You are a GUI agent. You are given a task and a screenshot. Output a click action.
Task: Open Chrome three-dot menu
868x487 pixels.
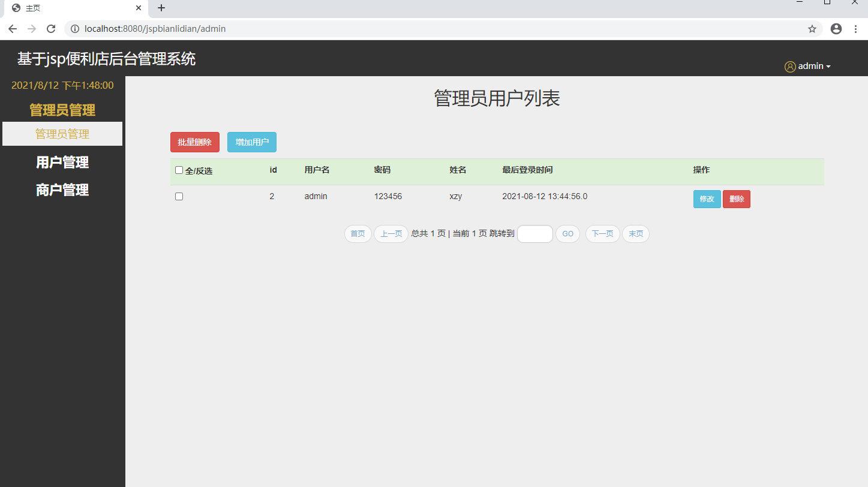point(855,29)
